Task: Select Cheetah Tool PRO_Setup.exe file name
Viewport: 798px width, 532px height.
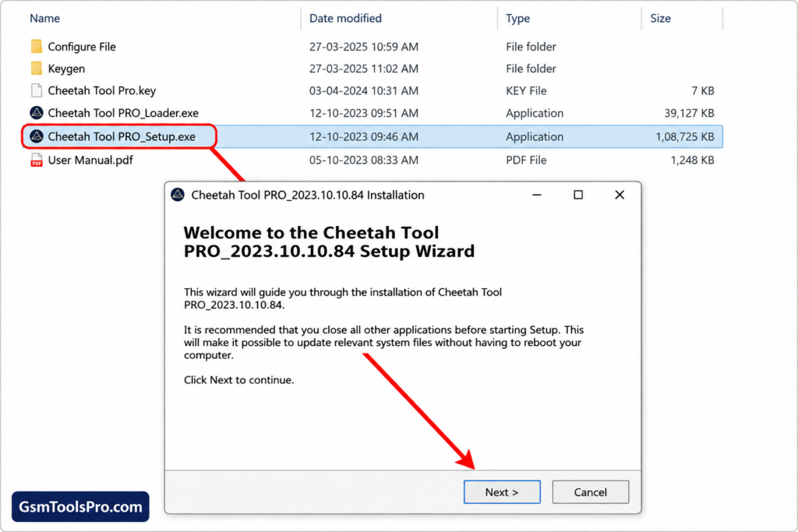Action: [x=122, y=136]
